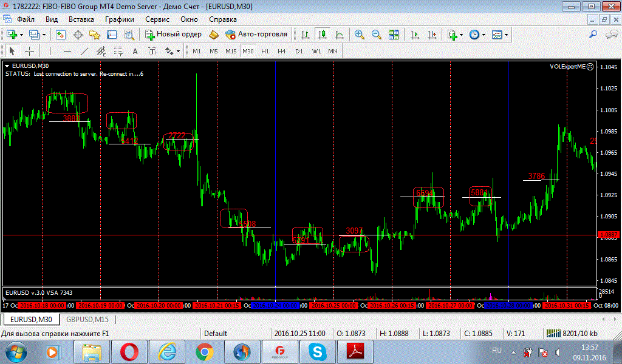Expand the templates dropdown arrow
The image size is (622, 364).
pyautogui.click(x=506, y=35)
